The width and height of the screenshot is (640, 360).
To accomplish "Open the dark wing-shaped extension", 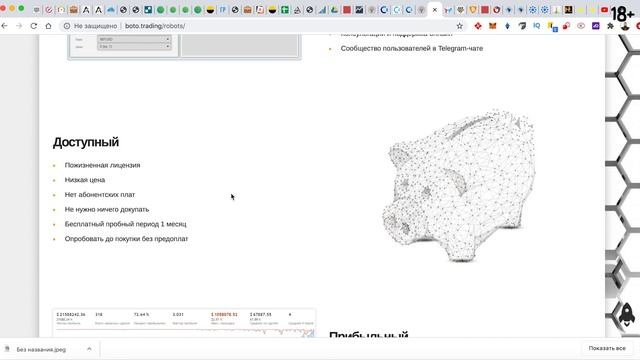I will pyautogui.click(x=522, y=26).
